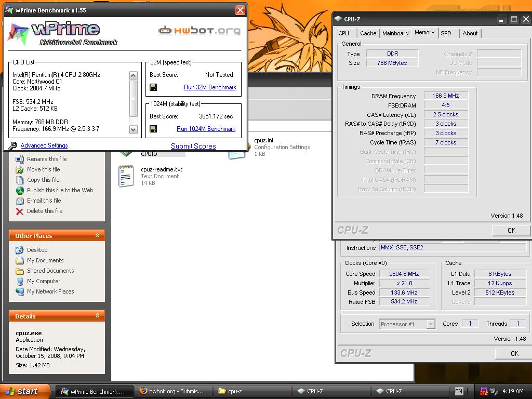Open the SPD tab in CPU-Z

point(446,33)
